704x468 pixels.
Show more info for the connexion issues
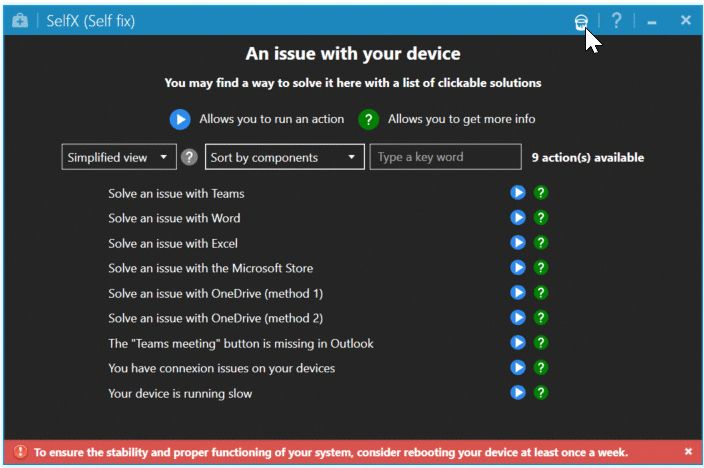pyautogui.click(x=541, y=367)
